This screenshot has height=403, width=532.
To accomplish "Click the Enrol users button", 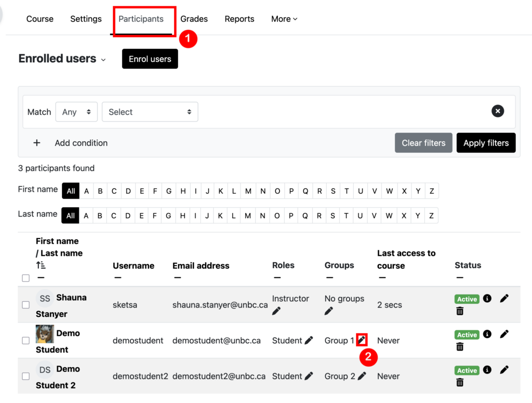I will 150,59.
